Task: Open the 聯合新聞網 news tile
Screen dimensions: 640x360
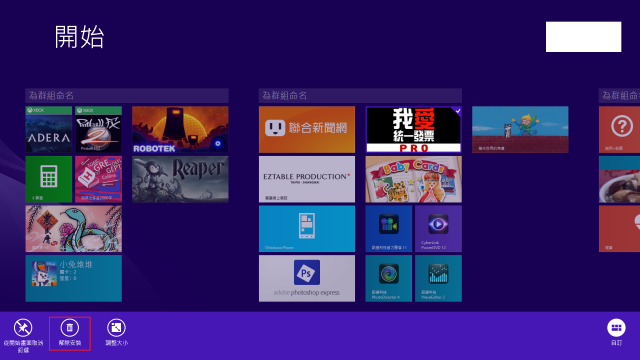Action: 307,129
